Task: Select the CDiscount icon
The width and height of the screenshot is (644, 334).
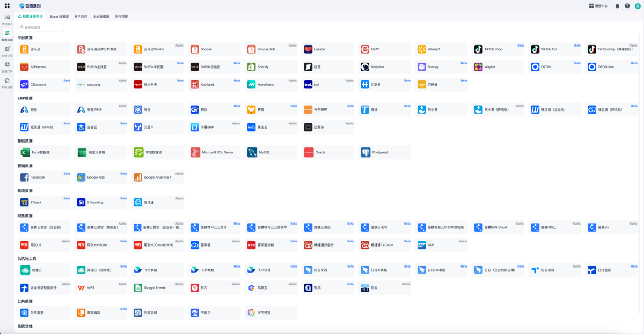Action: (24, 85)
